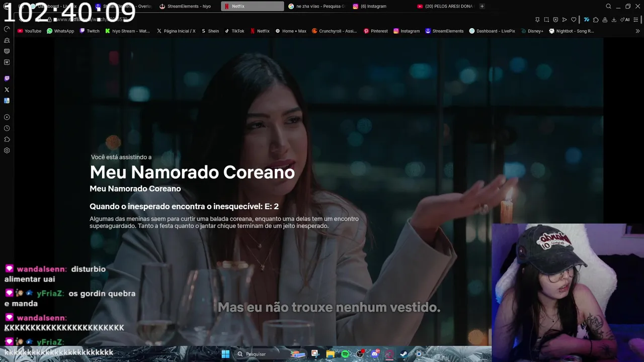Screen dimensions: 644x362
Task: Open OBS Studio from the taskbar
Action: [x=360, y=354]
